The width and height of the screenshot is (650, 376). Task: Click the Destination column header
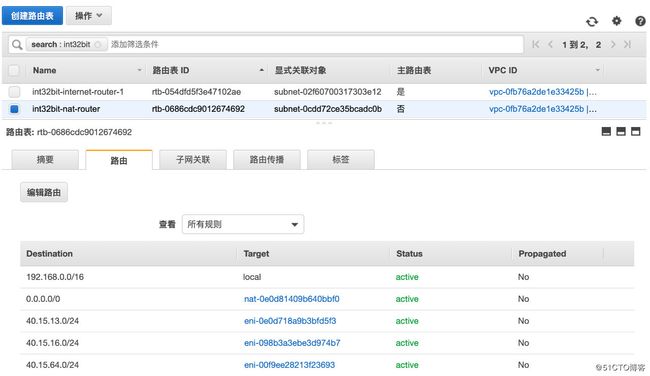[49, 254]
